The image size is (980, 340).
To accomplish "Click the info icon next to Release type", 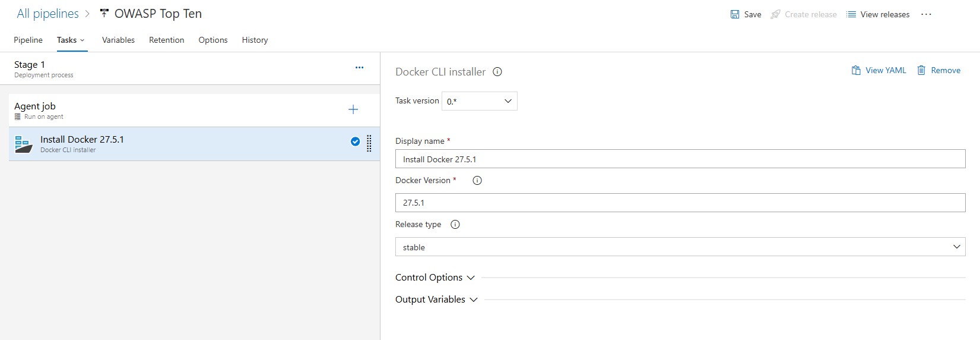I will pyautogui.click(x=455, y=225).
